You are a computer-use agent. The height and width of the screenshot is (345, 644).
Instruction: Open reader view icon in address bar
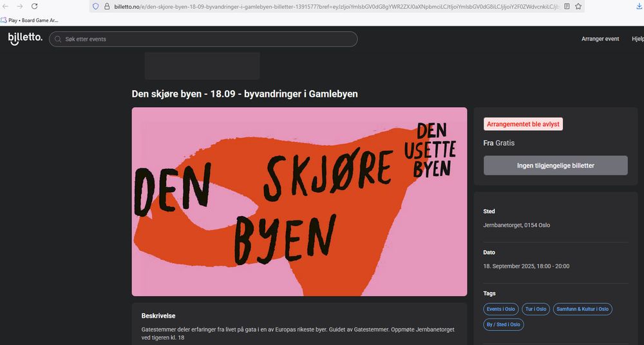tap(567, 6)
